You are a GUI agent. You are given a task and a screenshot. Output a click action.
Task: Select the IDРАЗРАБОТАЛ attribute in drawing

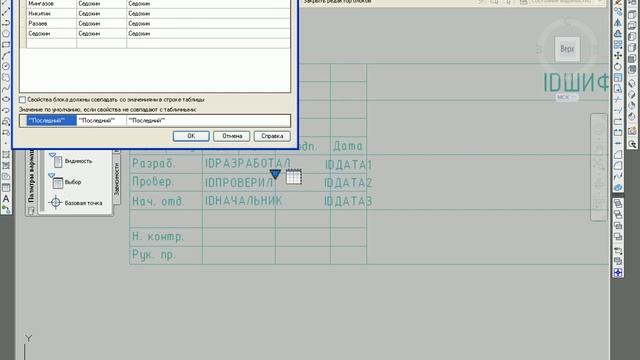point(247,164)
